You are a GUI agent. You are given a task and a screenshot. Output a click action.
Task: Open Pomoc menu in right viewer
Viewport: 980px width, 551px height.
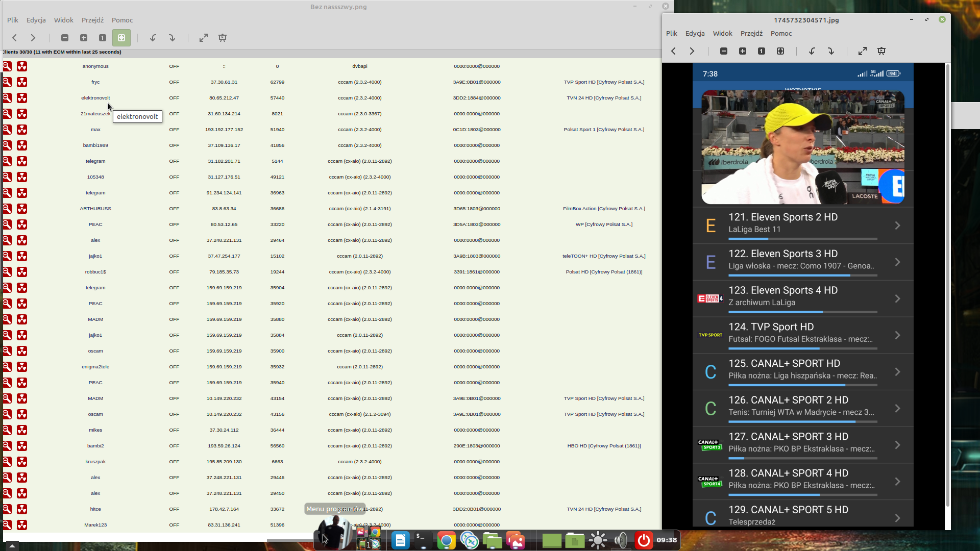(x=781, y=33)
